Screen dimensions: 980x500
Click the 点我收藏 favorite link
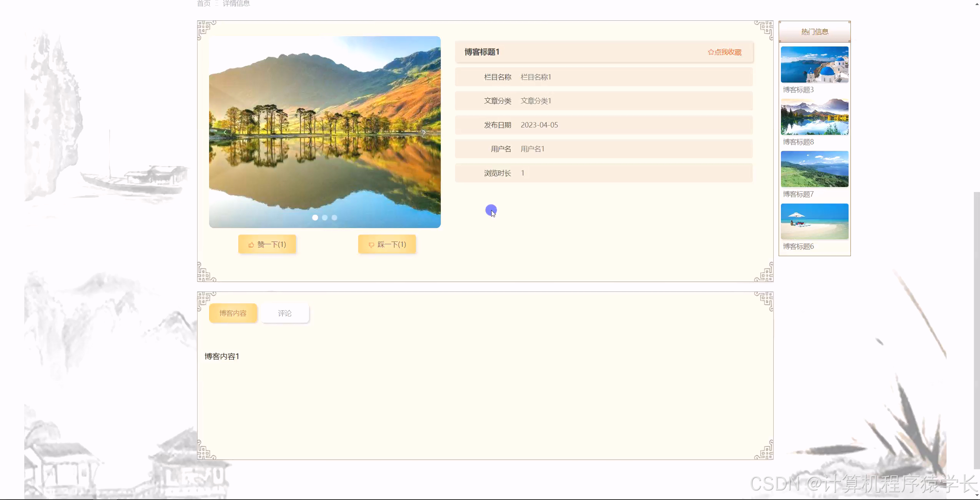point(726,52)
